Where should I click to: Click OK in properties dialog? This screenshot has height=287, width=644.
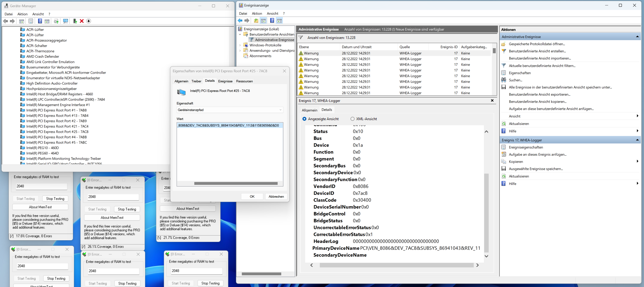tap(252, 197)
